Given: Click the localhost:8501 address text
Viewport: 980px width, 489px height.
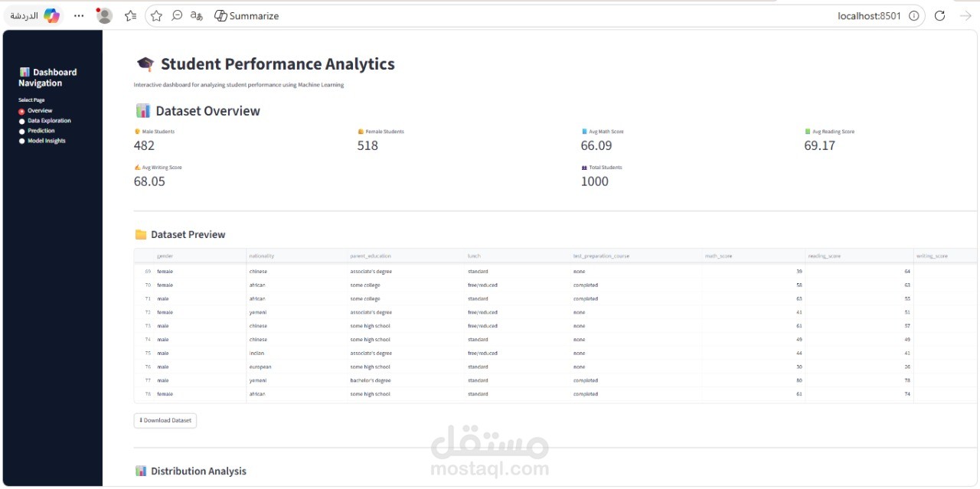Looking at the screenshot, I should pos(869,15).
